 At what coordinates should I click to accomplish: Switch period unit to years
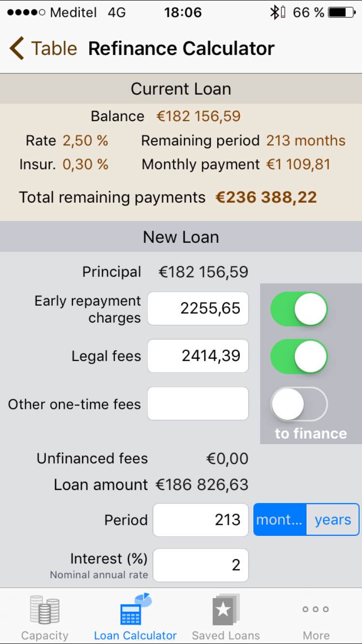[x=333, y=520]
